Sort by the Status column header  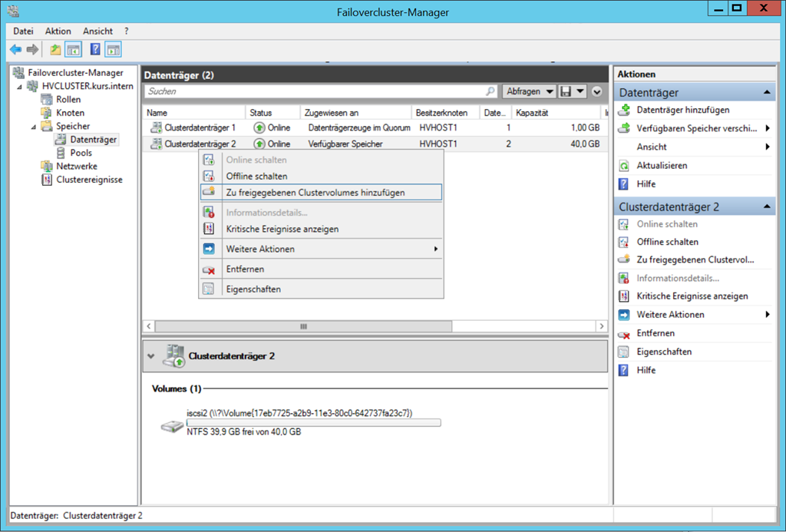pyautogui.click(x=272, y=113)
